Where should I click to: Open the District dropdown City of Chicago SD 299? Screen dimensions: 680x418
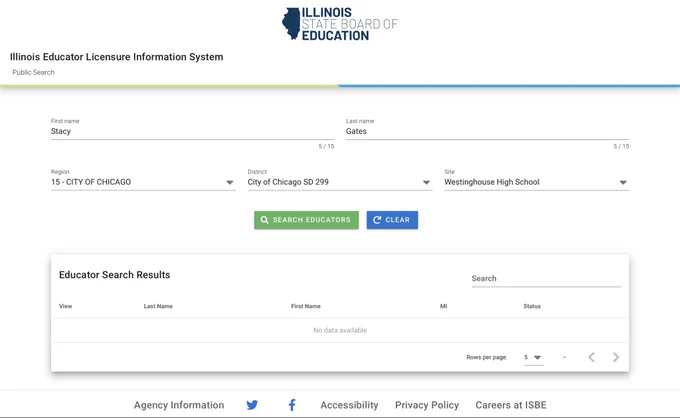340,182
